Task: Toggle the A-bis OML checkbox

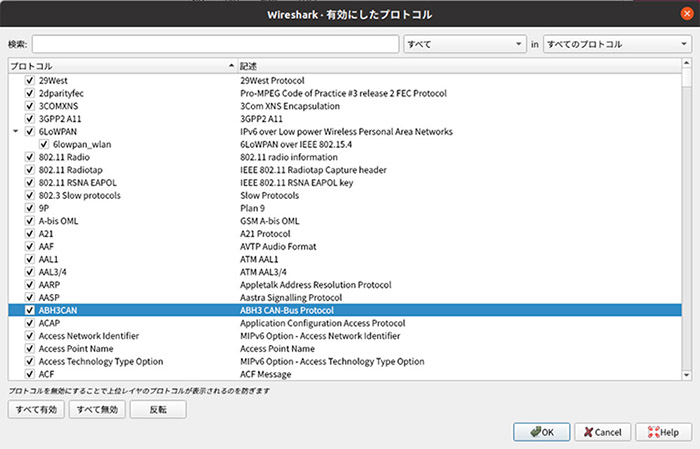Action: click(x=29, y=221)
